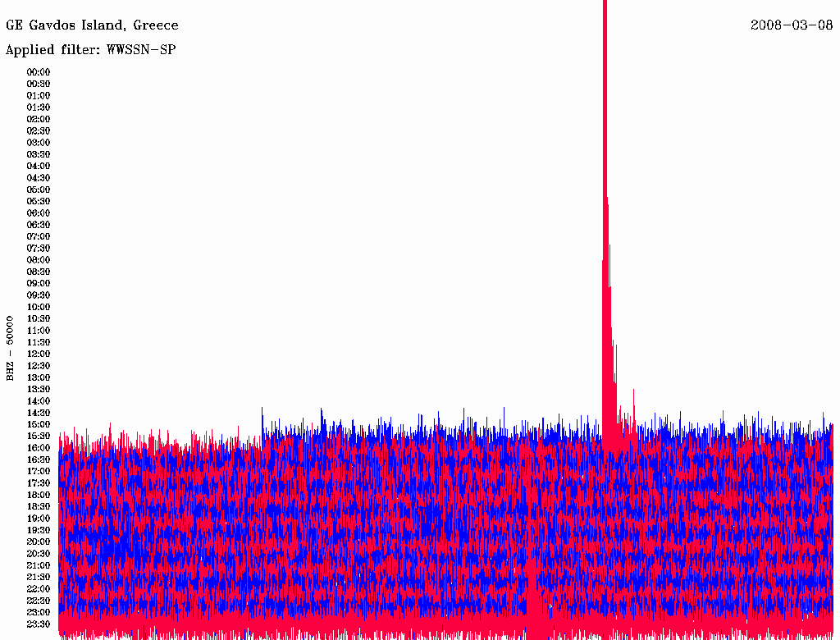Click the 21:00 time label
This screenshot has height=640, width=840.
(39, 565)
